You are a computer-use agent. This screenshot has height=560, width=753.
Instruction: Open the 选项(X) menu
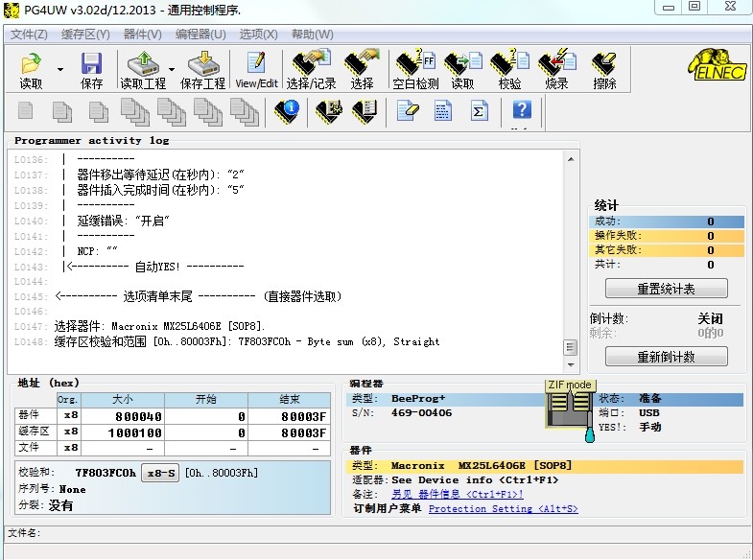pyautogui.click(x=258, y=35)
